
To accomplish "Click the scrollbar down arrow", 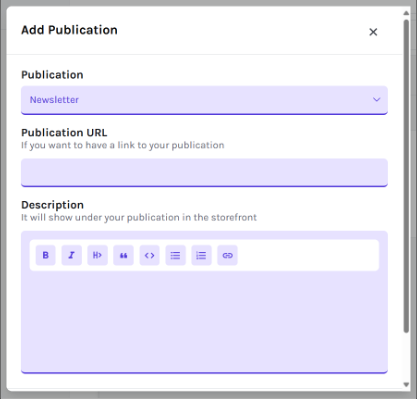I will click(x=406, y=384).
